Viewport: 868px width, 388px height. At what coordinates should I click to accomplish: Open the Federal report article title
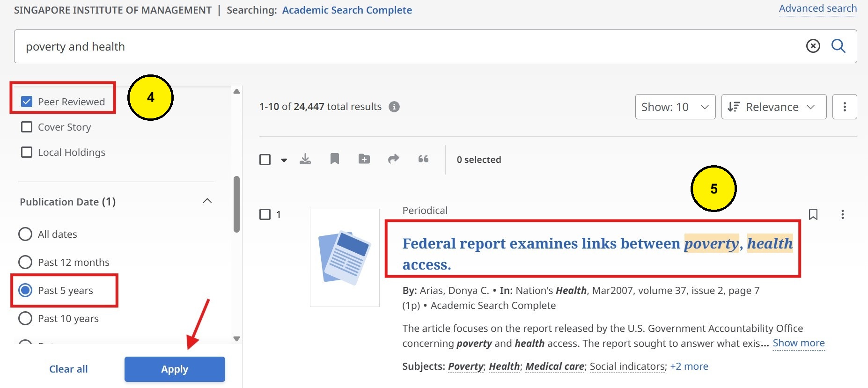coord(597,254)
